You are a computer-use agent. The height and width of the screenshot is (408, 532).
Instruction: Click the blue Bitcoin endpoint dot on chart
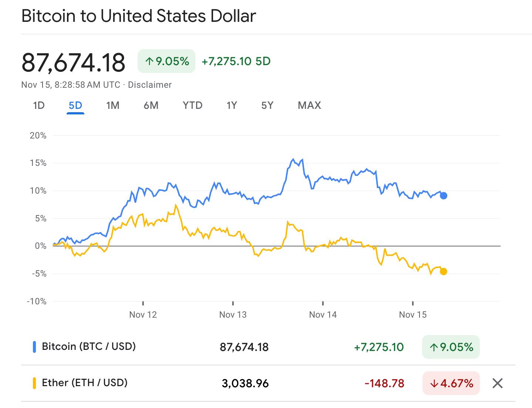coord(444,195)
